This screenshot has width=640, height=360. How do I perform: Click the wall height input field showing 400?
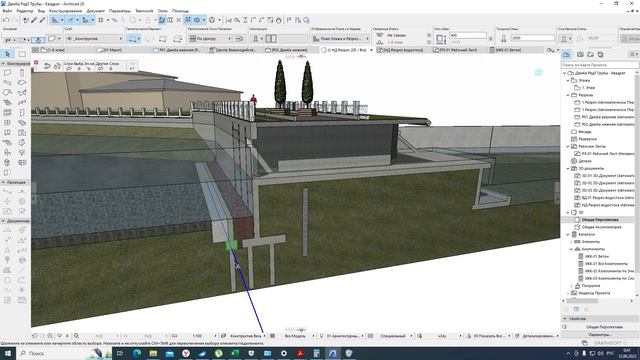point(468,36)
